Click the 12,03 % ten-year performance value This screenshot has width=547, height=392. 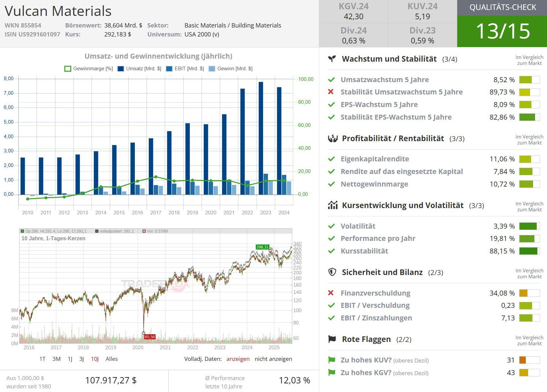pyautogui.click(x=295, y=380)
